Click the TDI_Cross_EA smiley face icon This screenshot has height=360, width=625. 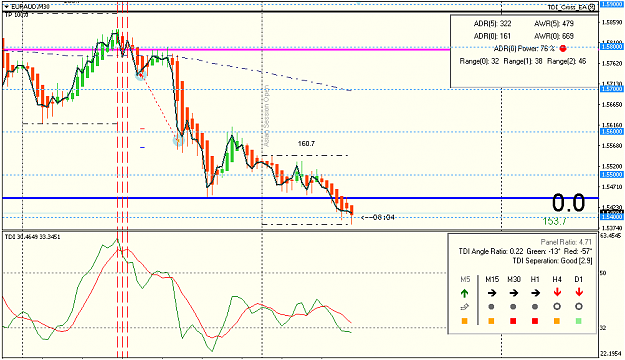(592, 7)
